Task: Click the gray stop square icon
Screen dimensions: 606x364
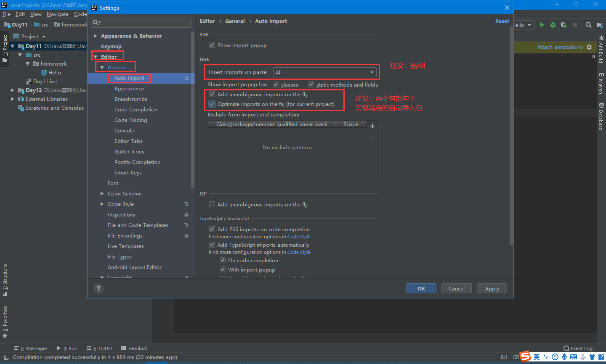Action: [x=575, y=25]
